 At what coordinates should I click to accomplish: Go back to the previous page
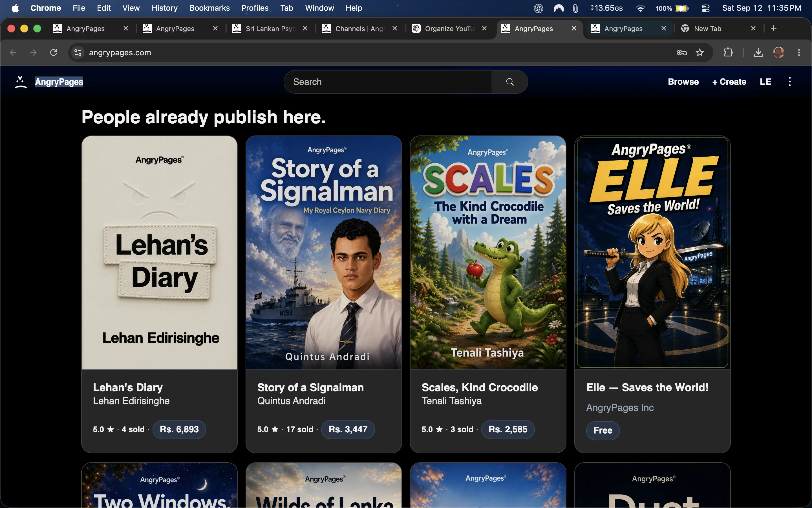point(13,52)
